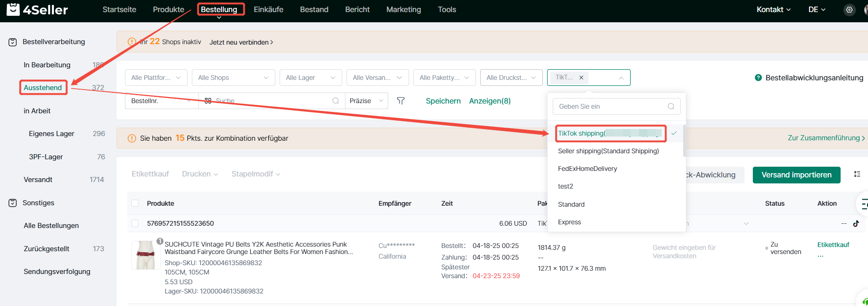Remove the TikT... tag with x
The height and width of the screenshot is (306, 868).
(581, 78)
